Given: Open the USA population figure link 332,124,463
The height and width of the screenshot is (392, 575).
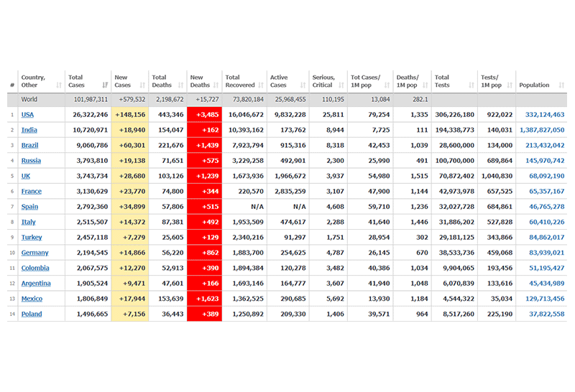Looking at the screenshot, I should click(x=544, y=115).
